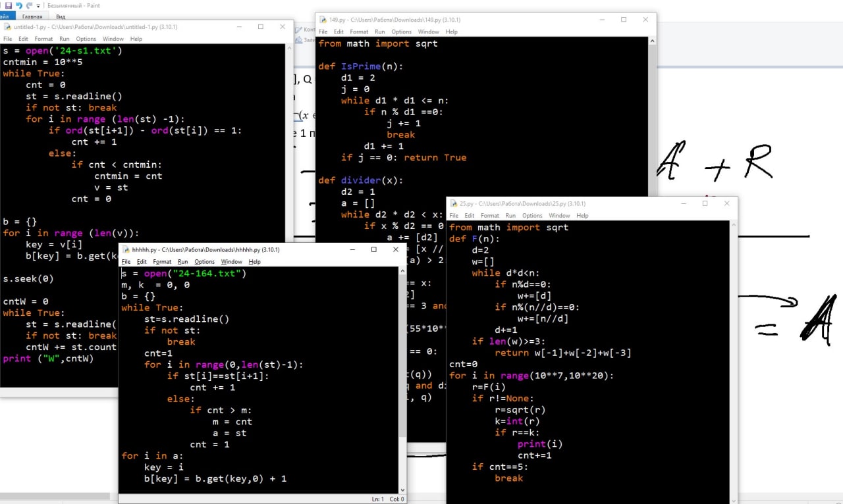843x504 pixels.
Task: Open the File menu in untitled-1.py
Action: click(8, 39)
